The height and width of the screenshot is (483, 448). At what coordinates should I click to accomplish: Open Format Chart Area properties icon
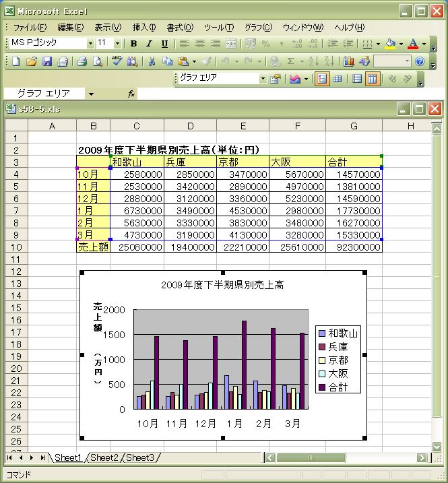275,79
